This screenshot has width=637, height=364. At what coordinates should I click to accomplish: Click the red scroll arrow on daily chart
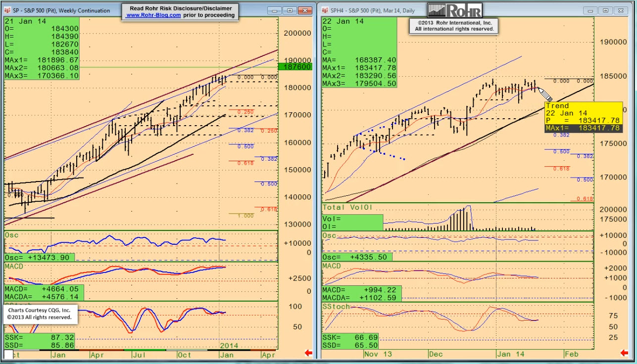tap(626, 353)
